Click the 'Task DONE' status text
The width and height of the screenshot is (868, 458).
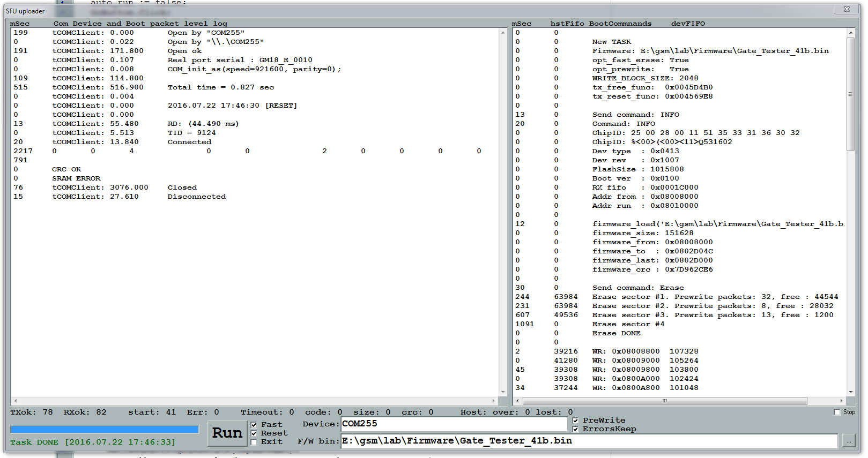click(x=93, y=442)
